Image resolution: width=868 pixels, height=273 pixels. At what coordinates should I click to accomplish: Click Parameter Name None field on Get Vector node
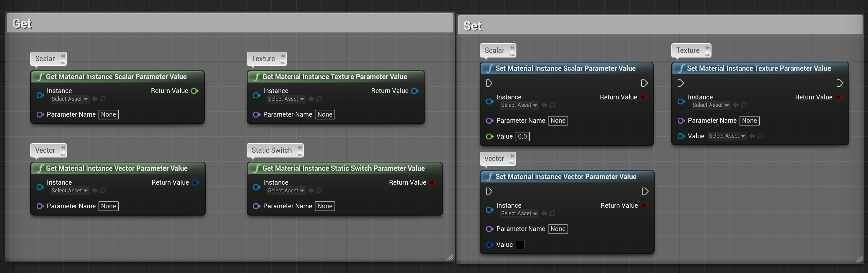108,206
